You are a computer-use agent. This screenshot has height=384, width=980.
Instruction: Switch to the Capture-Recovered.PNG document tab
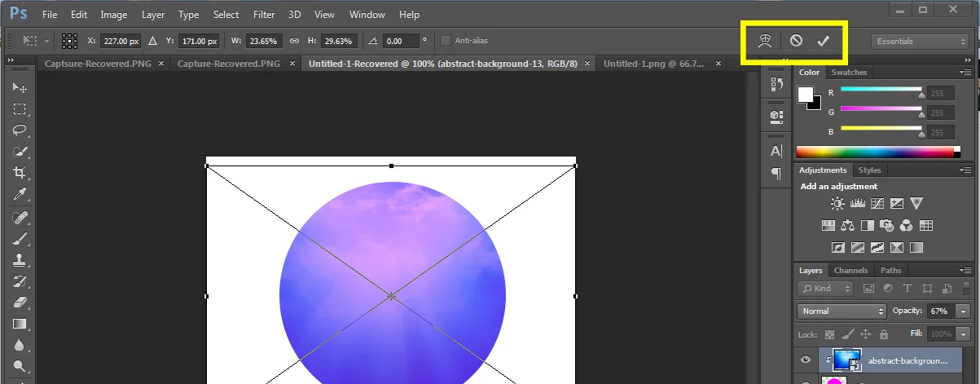click(x=228, y=64)
